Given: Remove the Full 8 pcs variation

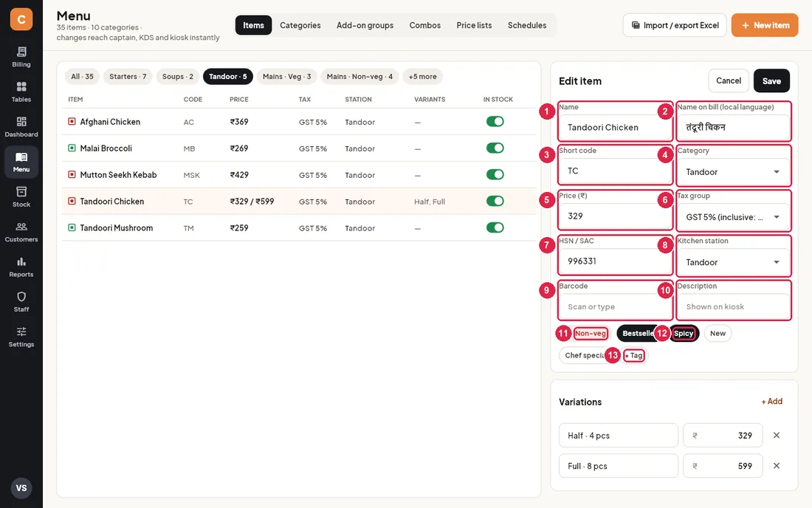Looking at the screenshot, I should [x=777, y=466].
